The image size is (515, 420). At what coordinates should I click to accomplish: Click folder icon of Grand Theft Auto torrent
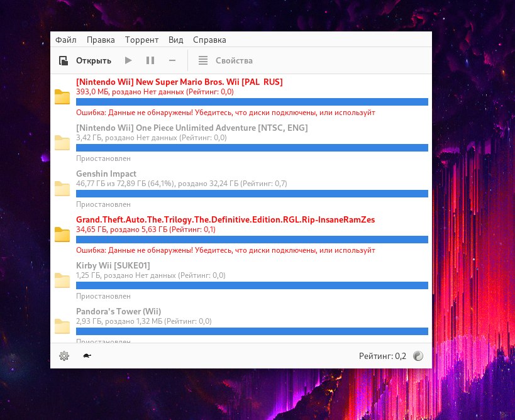(62, 235)
